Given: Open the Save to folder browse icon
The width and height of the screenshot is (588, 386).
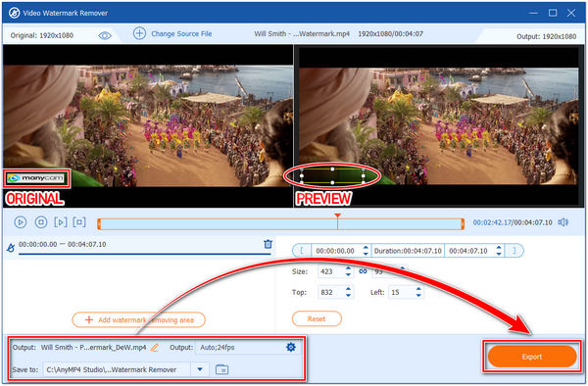Looking at the screenshot, I should tap(221, 369).
